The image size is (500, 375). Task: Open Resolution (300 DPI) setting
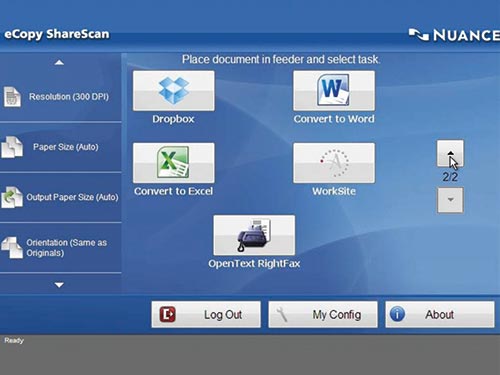point(61,97)
